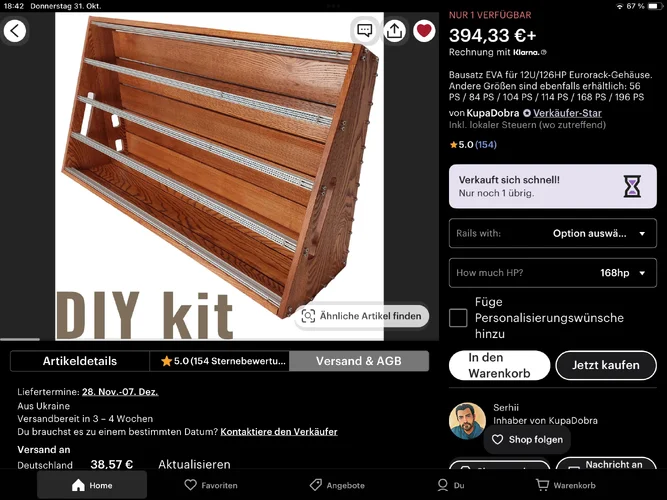Screen dimensions: 667x500
Task: Switch to the Artikeldetails tab
Action: (80, 361)
